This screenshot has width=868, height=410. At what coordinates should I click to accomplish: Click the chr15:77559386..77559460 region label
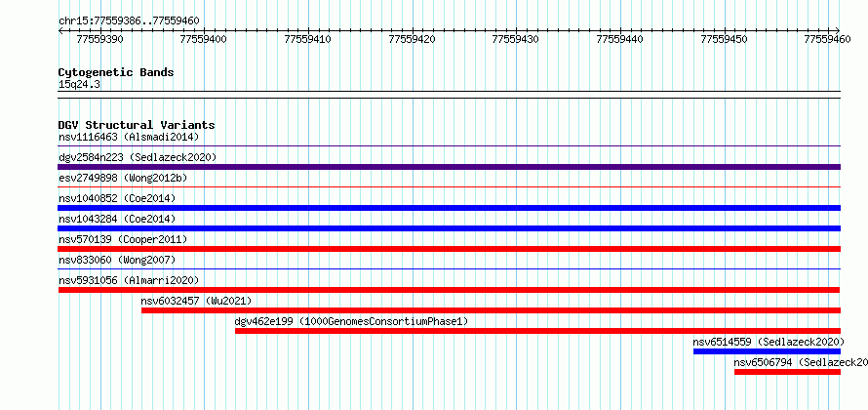click(129, 21)
